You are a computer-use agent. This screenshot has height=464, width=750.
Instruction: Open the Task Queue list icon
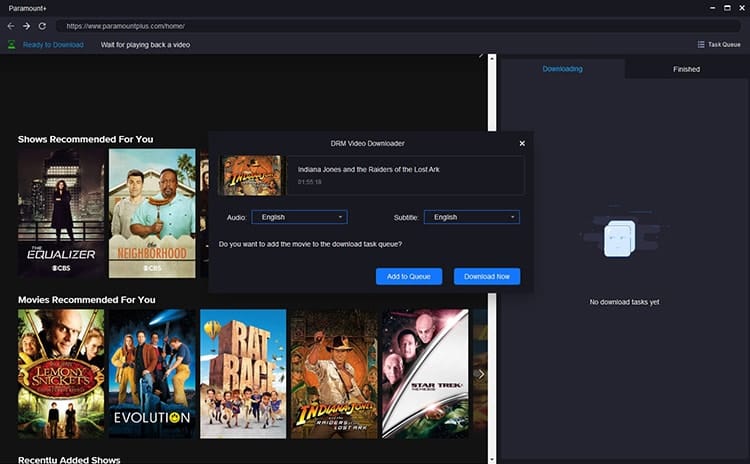tap(701, 44)
